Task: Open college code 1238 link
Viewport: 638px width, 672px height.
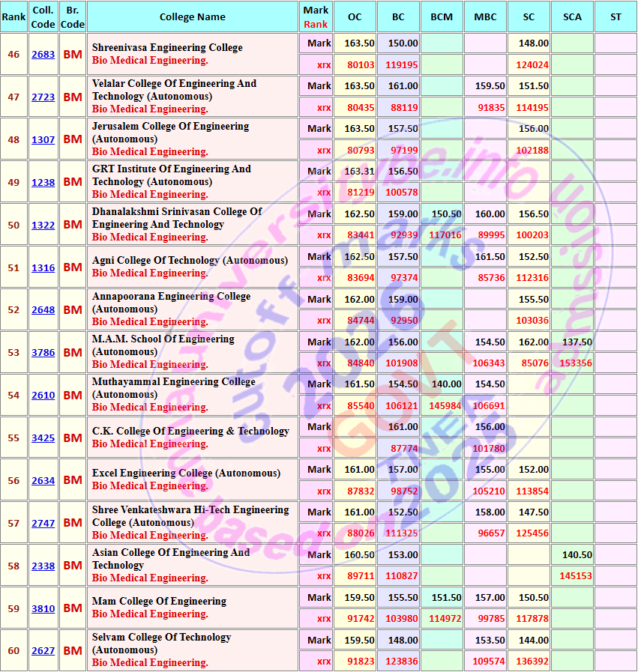Action: coord(43,182)
